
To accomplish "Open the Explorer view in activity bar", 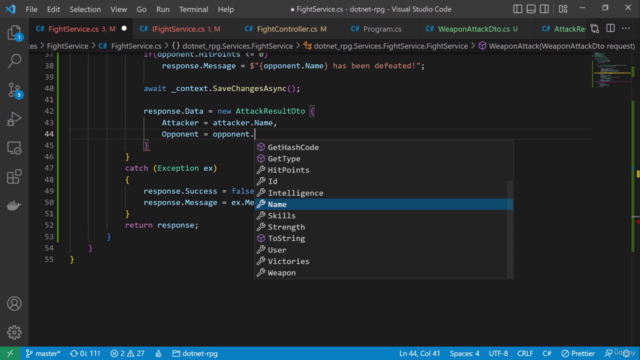I will coord(14,33).
